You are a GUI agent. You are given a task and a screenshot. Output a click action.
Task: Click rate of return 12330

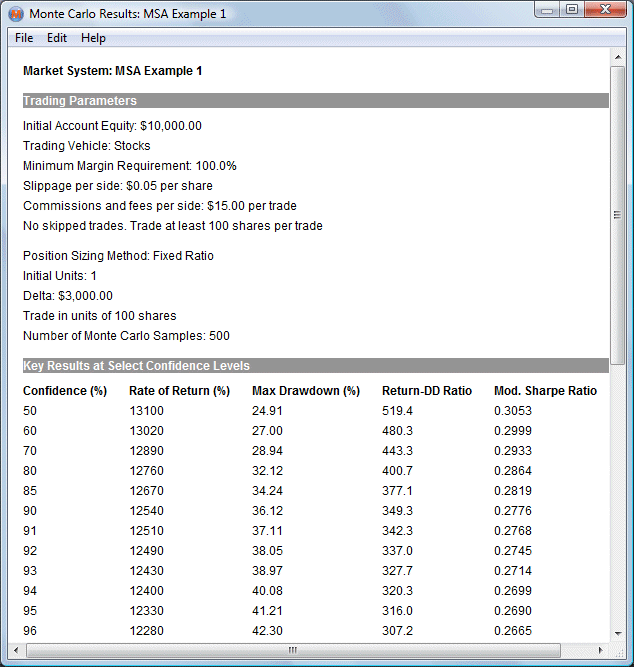coord(147,611)
